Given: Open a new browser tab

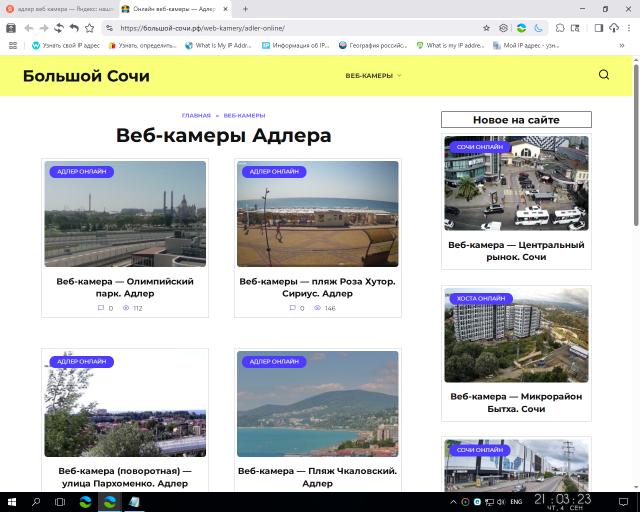Looking at the screenshot, I should (x=245, y=9).
